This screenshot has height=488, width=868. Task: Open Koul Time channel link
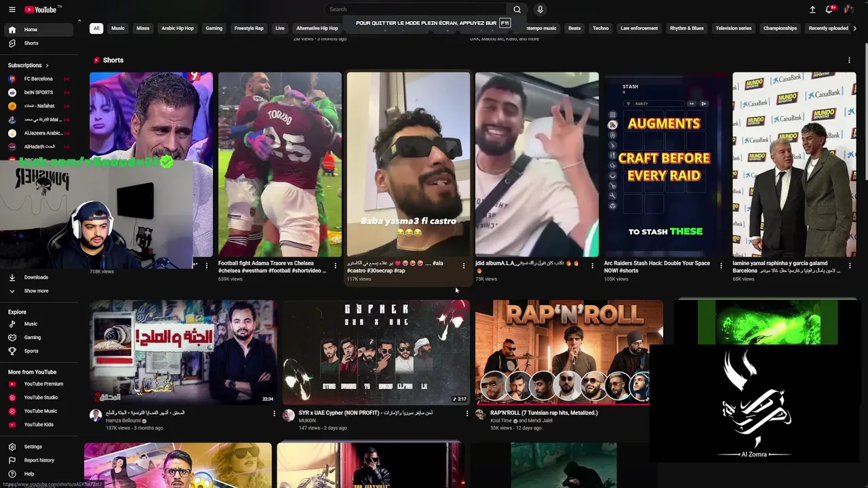coord(502,421)
